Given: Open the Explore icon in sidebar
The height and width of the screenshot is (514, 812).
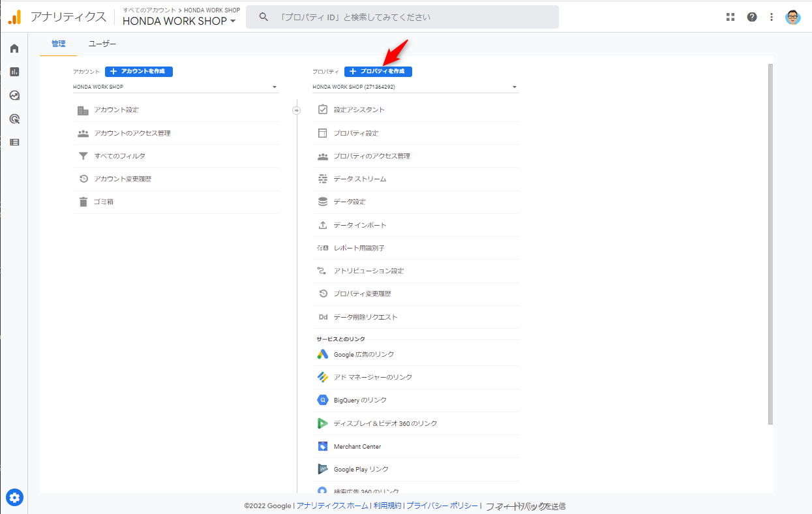Looking at the screenshot, I should 14,95.
